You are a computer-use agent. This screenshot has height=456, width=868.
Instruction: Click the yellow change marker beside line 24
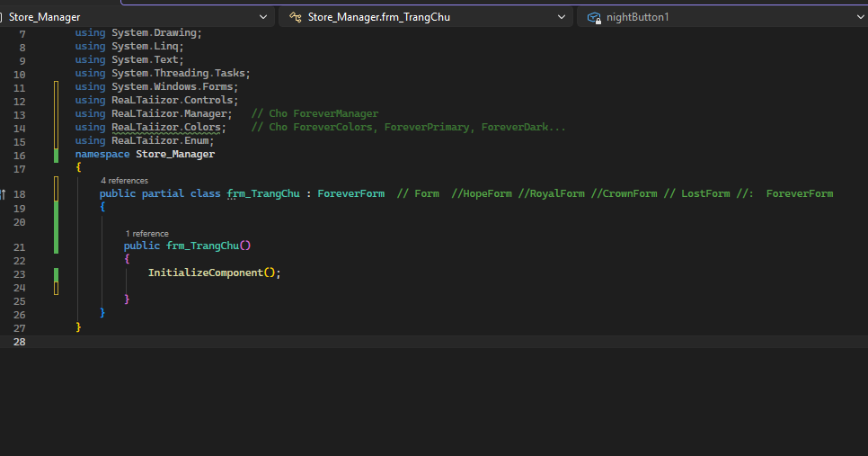point(56,288)
